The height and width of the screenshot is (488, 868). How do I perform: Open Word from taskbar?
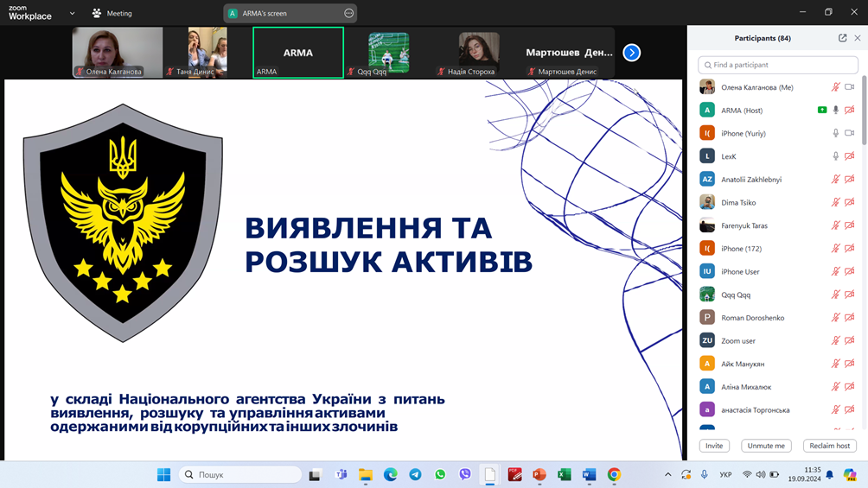pyautogui.click(x=589, y=475)
